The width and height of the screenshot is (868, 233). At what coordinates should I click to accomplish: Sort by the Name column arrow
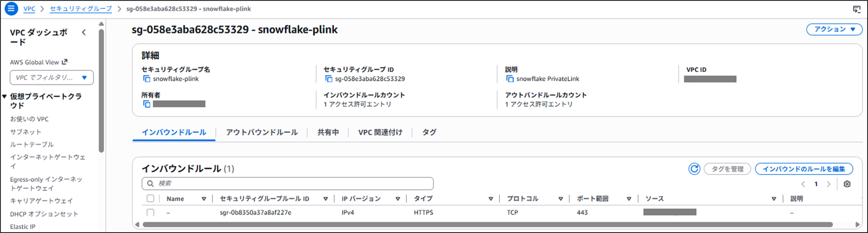coord(204,199)
